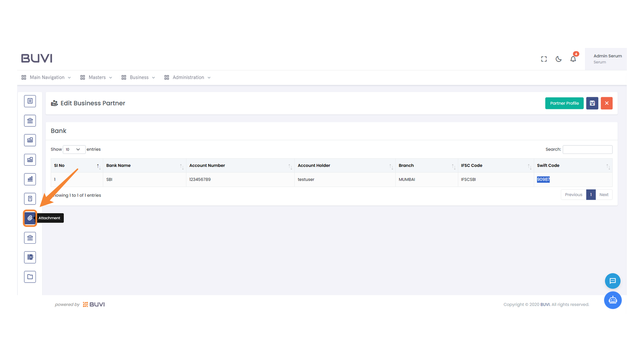Expand the Masters menu
The image size is (644, 362).
tap(97, 77)
